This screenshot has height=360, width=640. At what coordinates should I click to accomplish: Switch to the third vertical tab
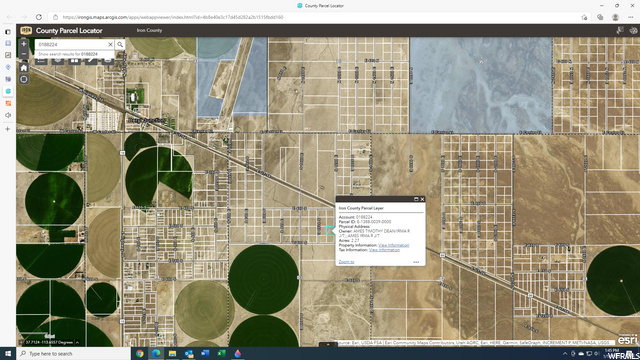(x=8, y=55)
